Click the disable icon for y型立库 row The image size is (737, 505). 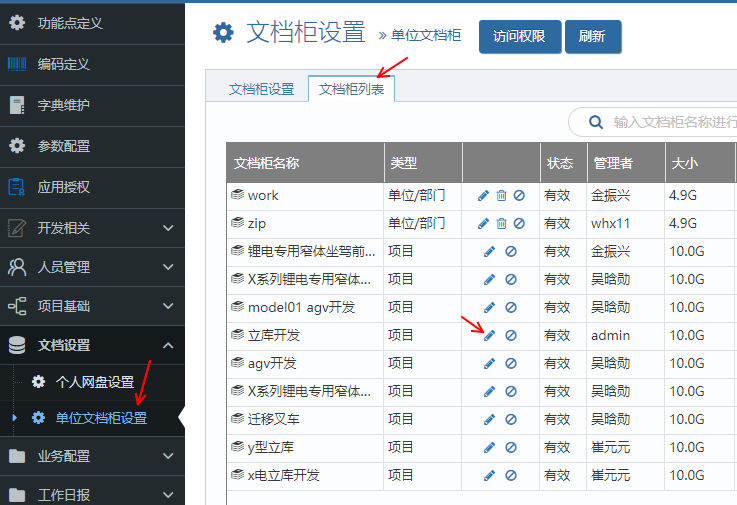point(511,448)
